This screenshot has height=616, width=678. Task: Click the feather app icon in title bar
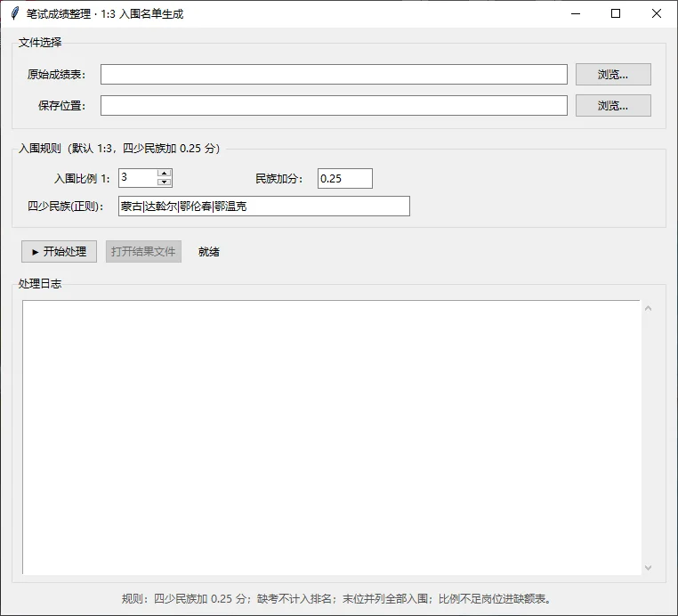[x=15, y=14]
